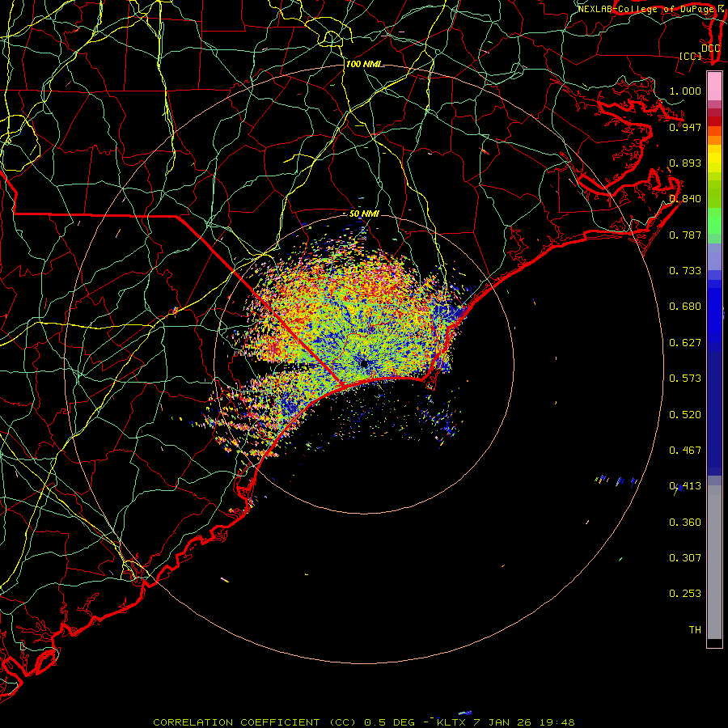728x728 pixels.
Task: Click the 0.733 legend value
Action: point(685,271)
